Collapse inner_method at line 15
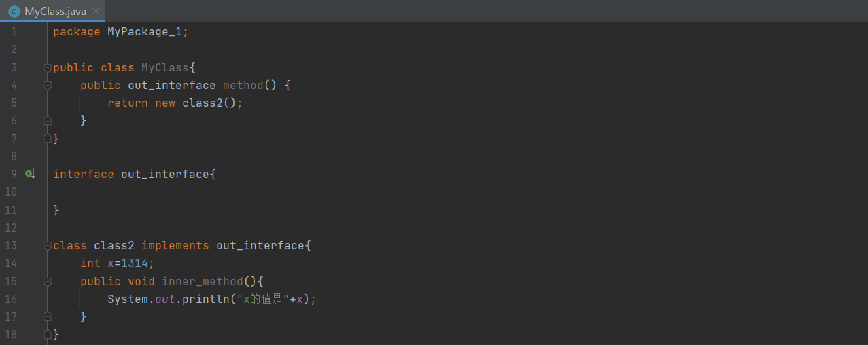Viewport: 868px width, 345px height. 47,281
